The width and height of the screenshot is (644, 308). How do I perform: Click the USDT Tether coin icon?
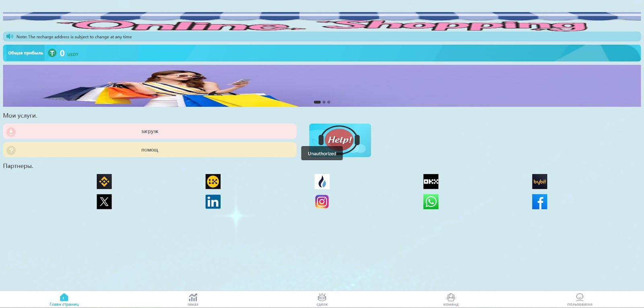(x=52, y=53)
